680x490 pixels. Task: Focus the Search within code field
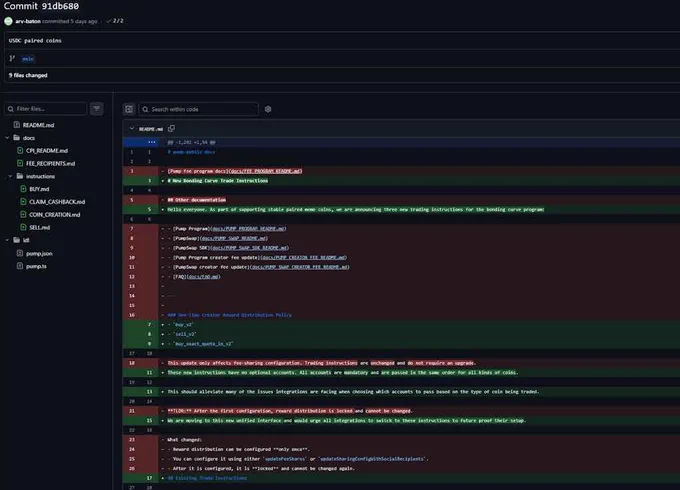point(198,109)
